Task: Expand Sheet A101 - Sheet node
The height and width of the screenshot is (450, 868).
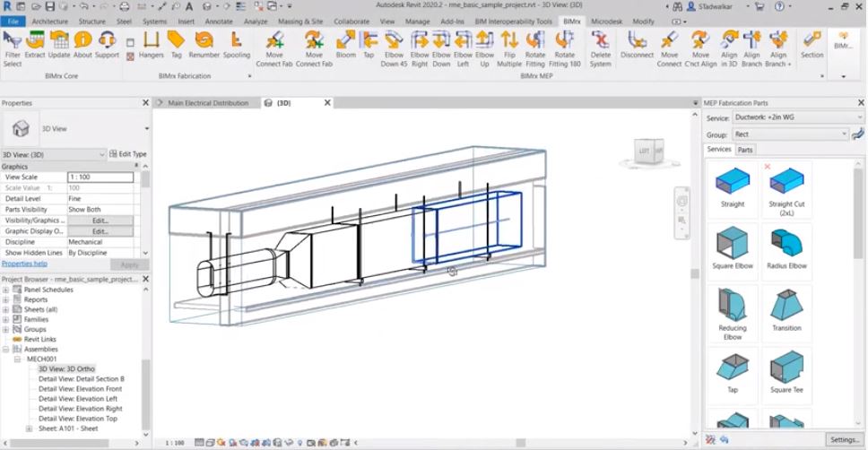Action: coord(29,428)
